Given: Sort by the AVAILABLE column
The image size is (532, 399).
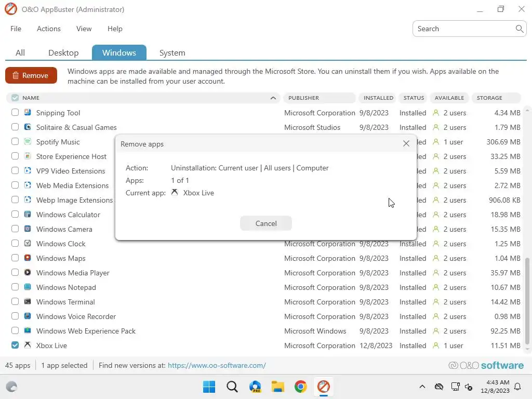Looking at the screenshot, I should pos(449,98).
